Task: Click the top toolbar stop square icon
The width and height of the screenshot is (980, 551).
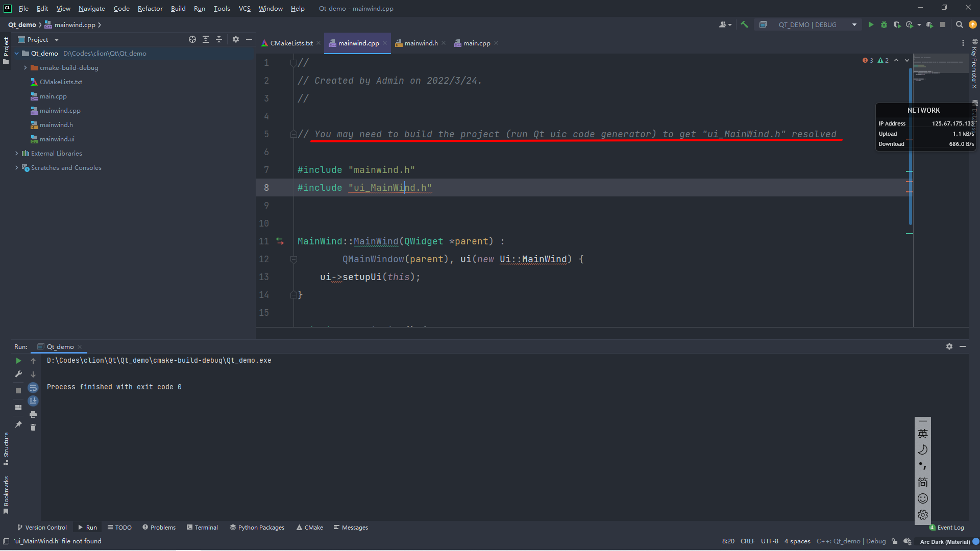Action: pyautogui.click(x=943, y=24)
